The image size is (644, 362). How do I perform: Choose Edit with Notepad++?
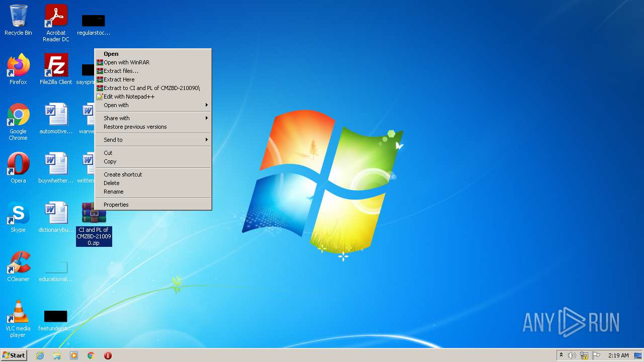[153, 97]
